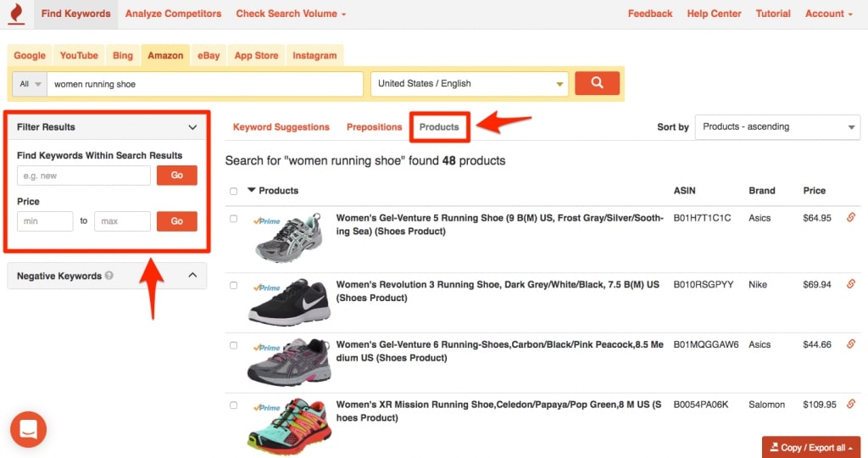Switch to the Google tab
The width and height of the screenshot is (868, 458).
click(x=30, y=55)
